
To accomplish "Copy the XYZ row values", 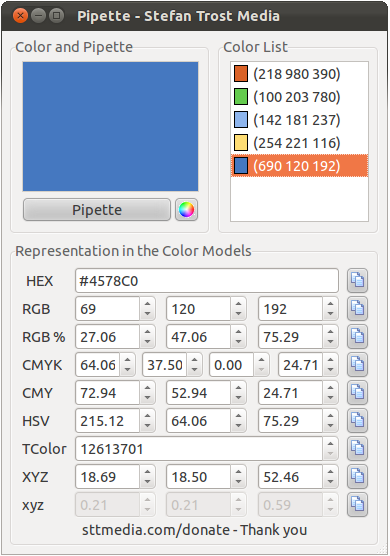I will coord(357,477).
